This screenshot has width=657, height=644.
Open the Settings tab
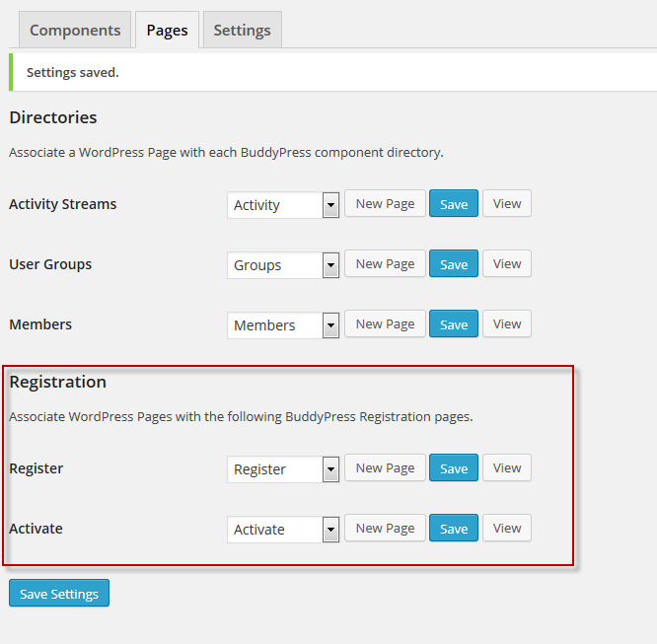(243, 31)
